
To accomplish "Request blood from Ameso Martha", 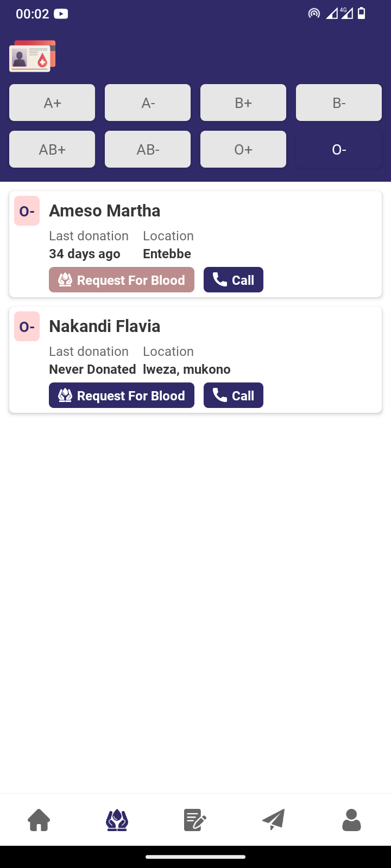I will point(122,280).
